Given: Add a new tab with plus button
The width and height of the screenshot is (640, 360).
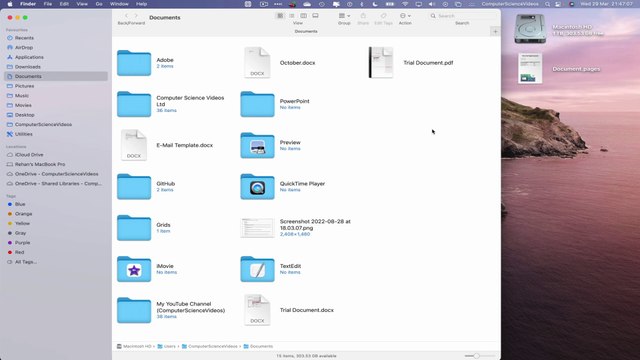Looking at the screenshot, I should tap(495, 31).
